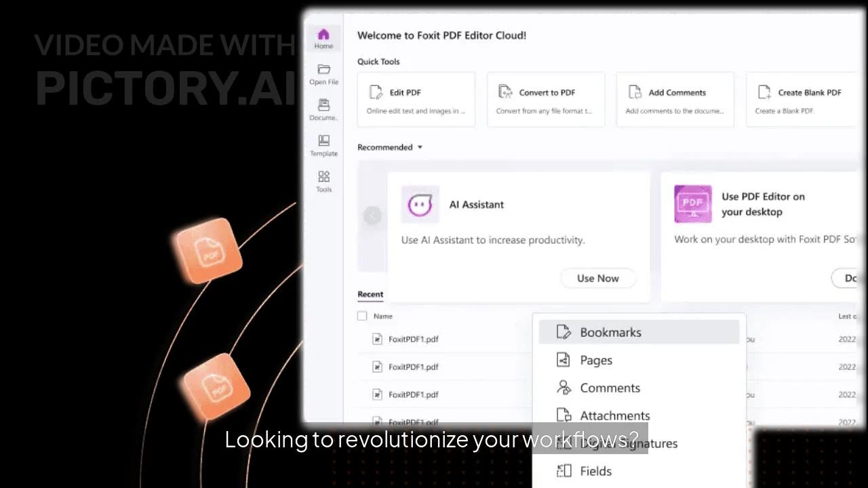Open the Tools sidebar icon
The width and height of the screenshot is (868, 488).
[x=323, y=182]
